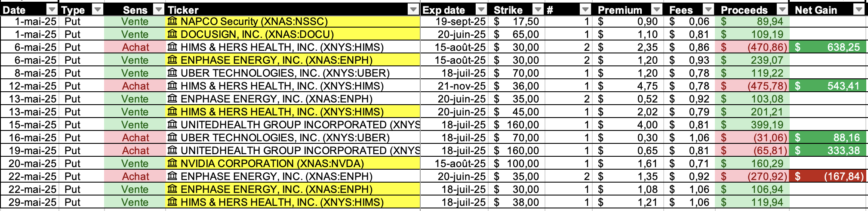
Task: Expand the Strike column filter arrow
Action: 538,9
